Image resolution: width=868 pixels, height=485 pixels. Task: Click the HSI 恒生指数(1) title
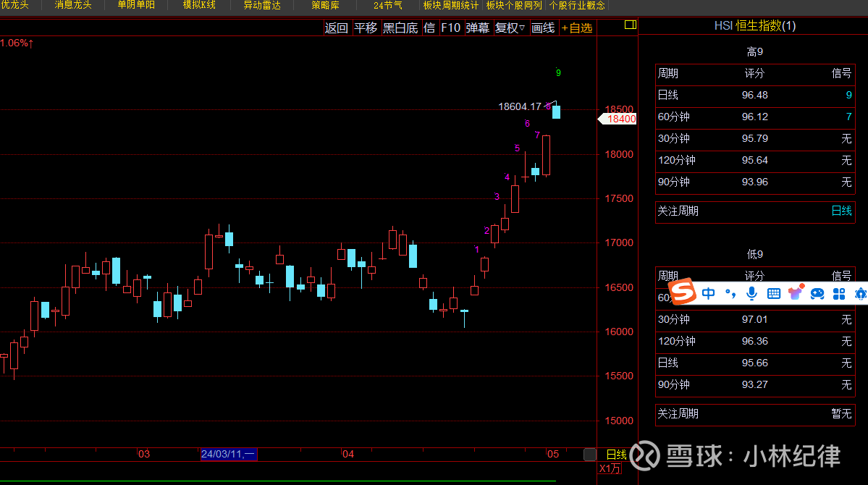pos(754,25)
